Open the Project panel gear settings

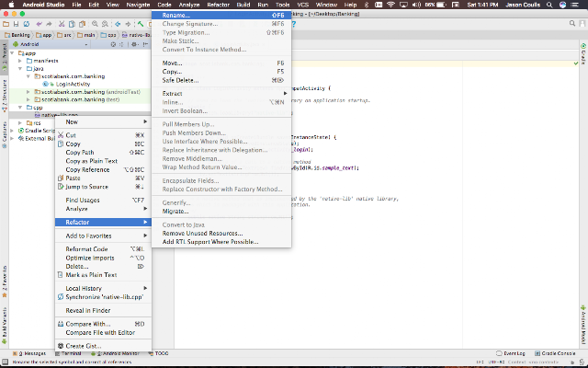[134, 44]
